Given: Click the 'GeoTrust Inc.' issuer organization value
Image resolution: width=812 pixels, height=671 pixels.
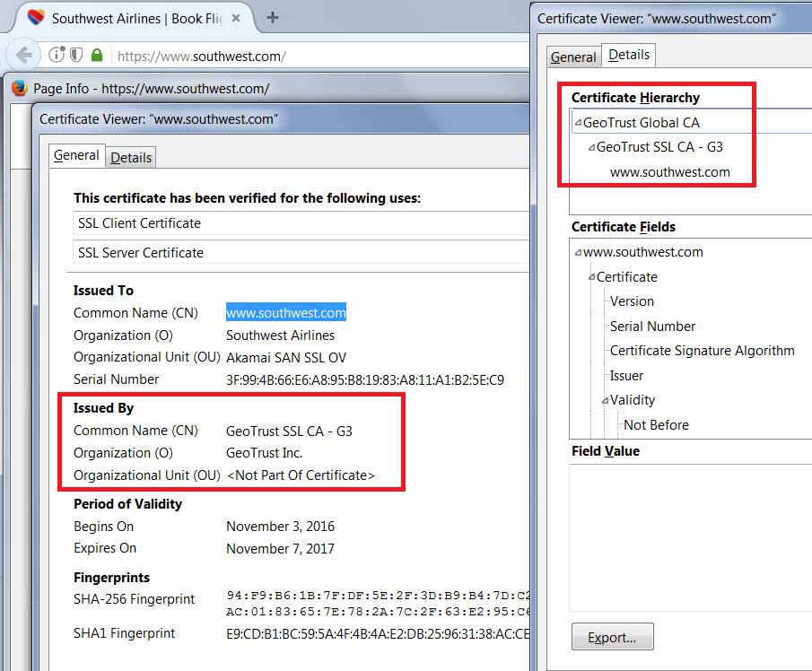Looking at the screenshot, I should click(x=264, y=453).
